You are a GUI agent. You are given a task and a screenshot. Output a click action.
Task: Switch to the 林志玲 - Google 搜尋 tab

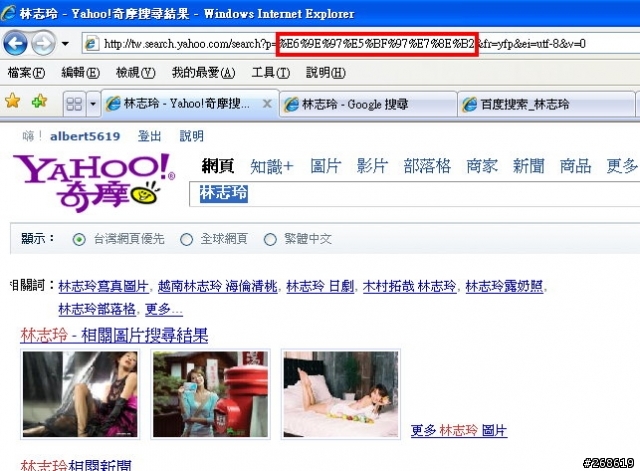point(368,104)
